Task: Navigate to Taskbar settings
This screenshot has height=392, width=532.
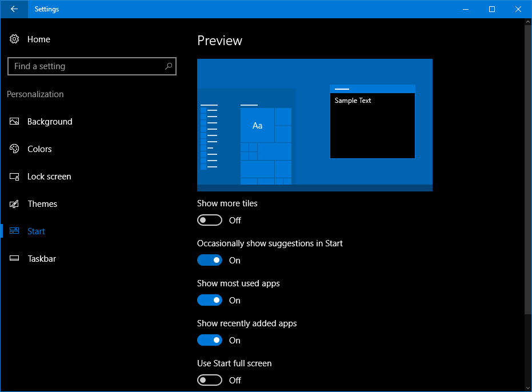Action: [42, 258]
